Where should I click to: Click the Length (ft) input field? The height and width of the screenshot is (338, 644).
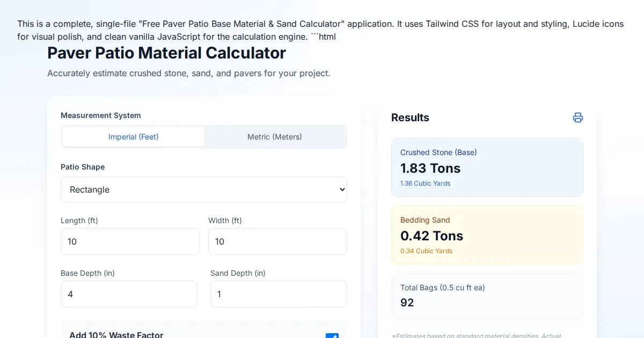click(x=130, y=241)
